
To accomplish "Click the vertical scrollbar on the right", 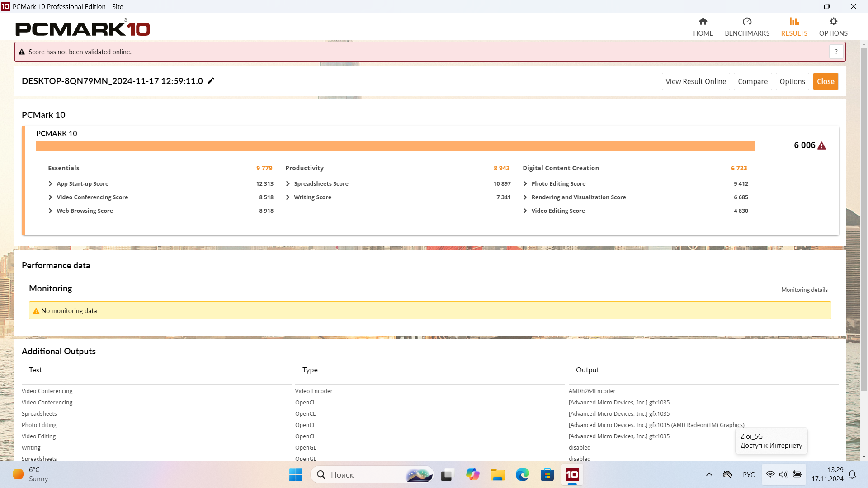I will pyautogui.click(x=864, y=217).
